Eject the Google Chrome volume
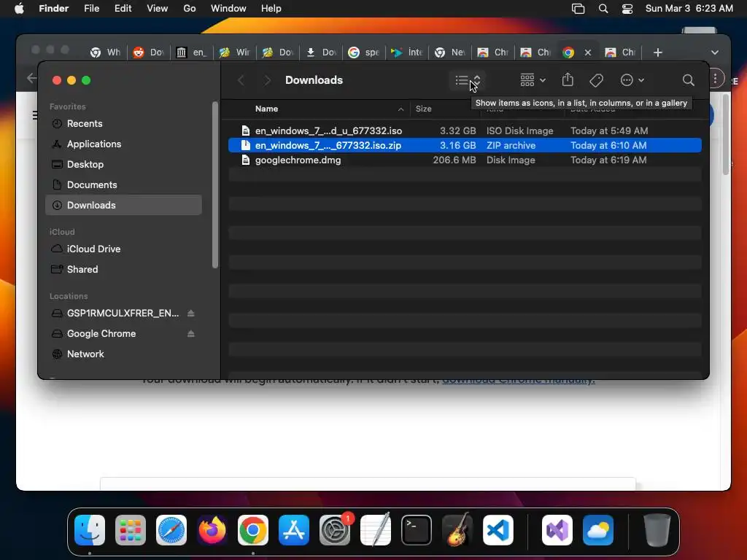The height and width of the screenshot is (560, 747). 190,334
